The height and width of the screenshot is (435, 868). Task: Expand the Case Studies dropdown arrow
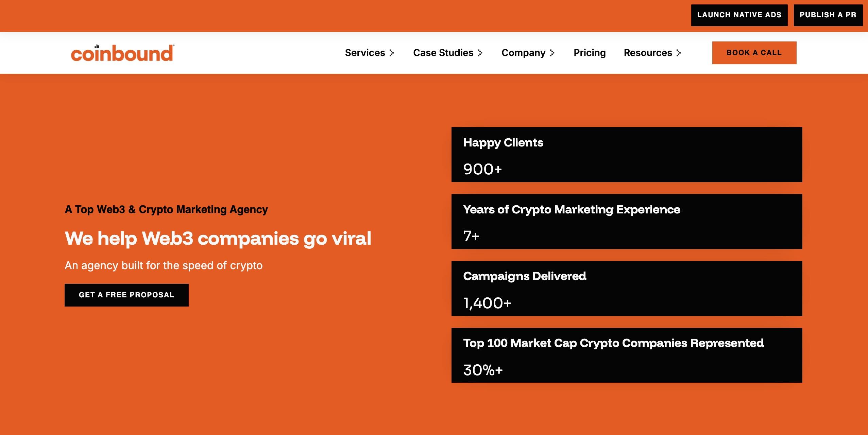(x=480, y=53)
